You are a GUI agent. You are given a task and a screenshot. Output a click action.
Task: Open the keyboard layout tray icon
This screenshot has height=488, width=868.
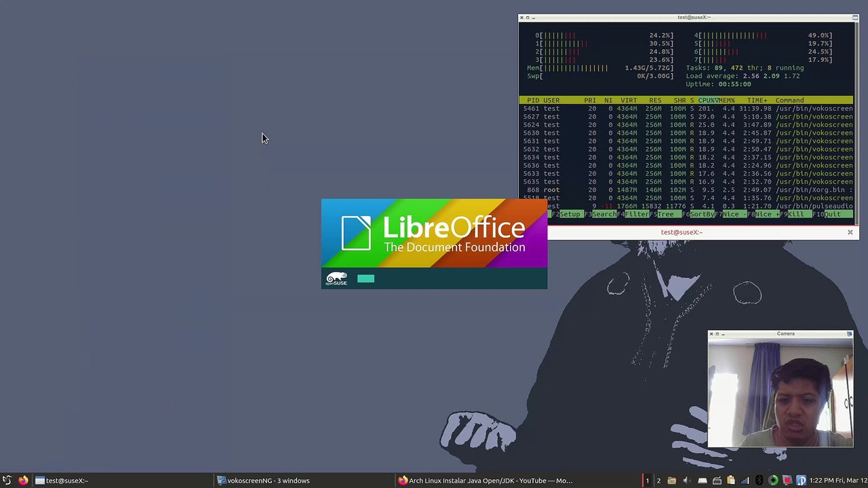717,481
